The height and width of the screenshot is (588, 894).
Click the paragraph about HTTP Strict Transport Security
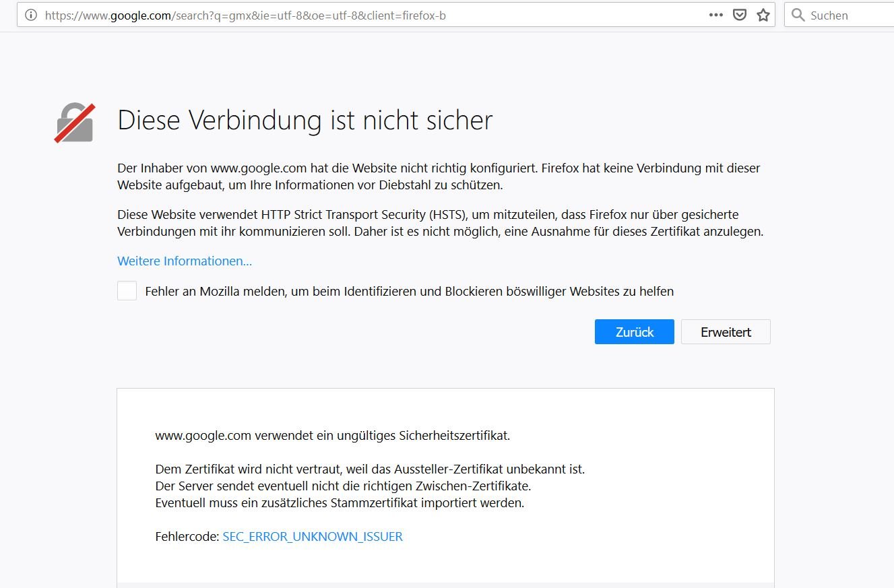[x=439, y=223]
